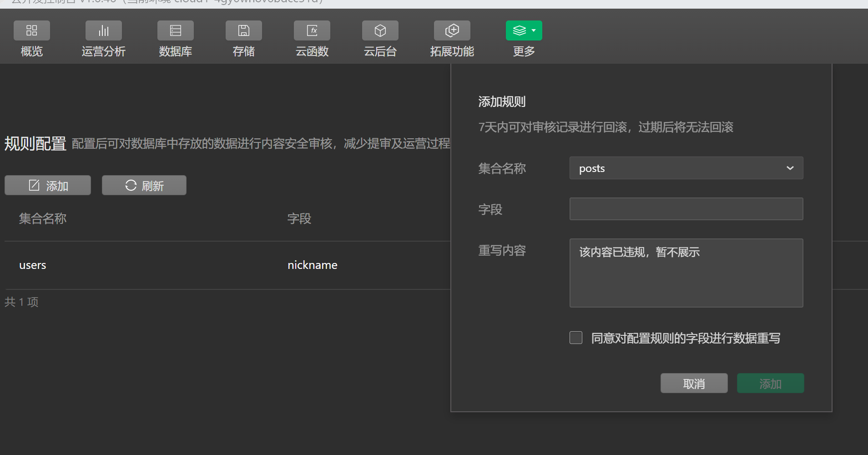Select the users row in rule table

pyautogui.click(x=227, y=265)
